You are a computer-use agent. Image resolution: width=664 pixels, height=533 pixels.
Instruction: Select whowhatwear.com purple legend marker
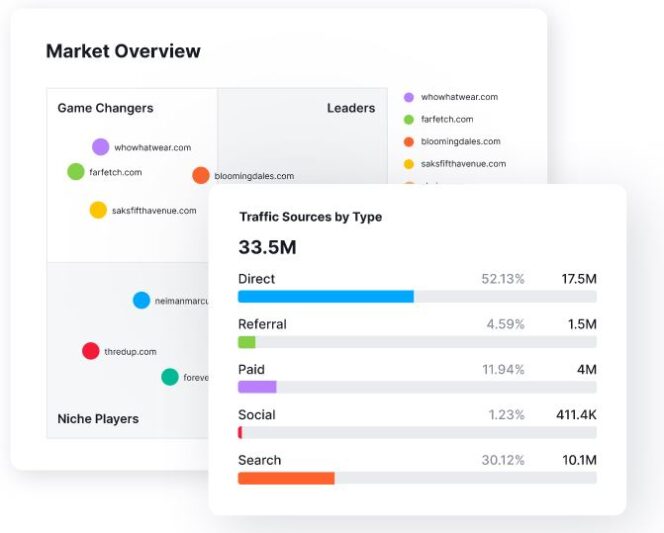(x=409, y=97)
